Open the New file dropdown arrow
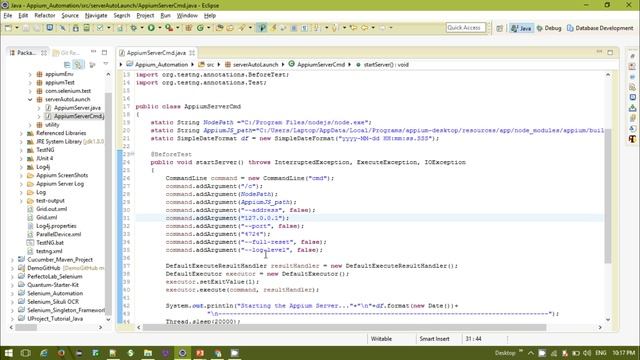640x360 pixels. [x=17, y=28]
